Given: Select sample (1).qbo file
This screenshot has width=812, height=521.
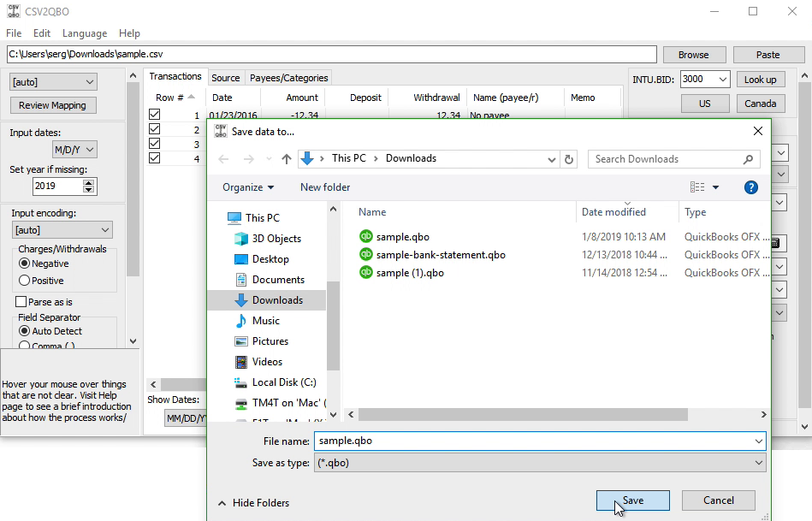Looking at the screenshot, I should click(410, 273).
